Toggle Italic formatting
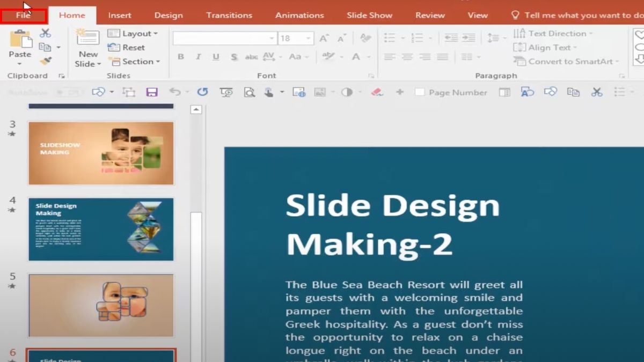Viewport: 644px width, 362px height. [x=198, y=57]
